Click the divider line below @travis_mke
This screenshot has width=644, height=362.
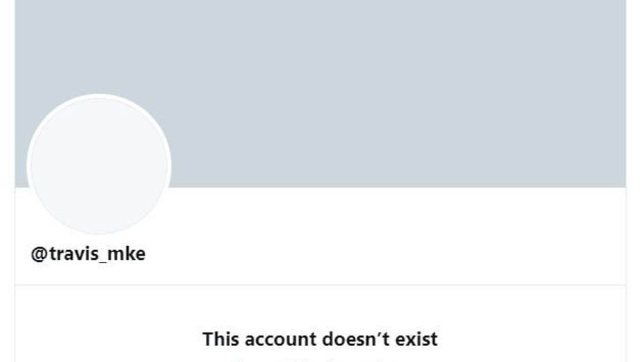[321, 285]
